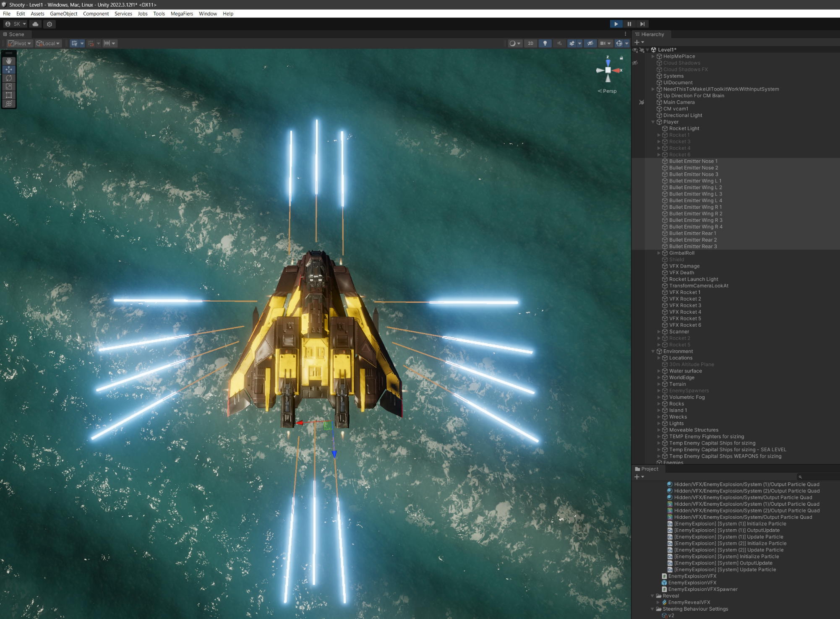The width and height of the screenshot is (840, 619).
Task: Select the Scale tool
Action: click(9, 86)
